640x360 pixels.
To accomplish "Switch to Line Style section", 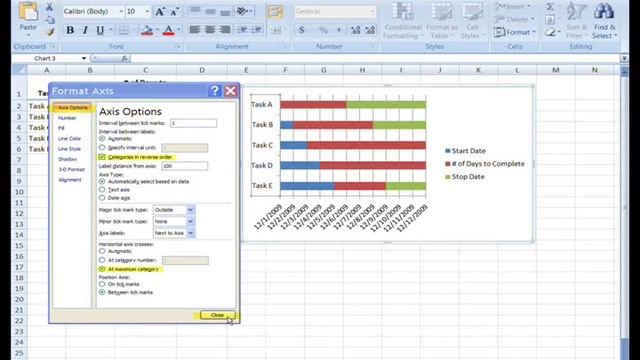I will [x=69, y=149].
